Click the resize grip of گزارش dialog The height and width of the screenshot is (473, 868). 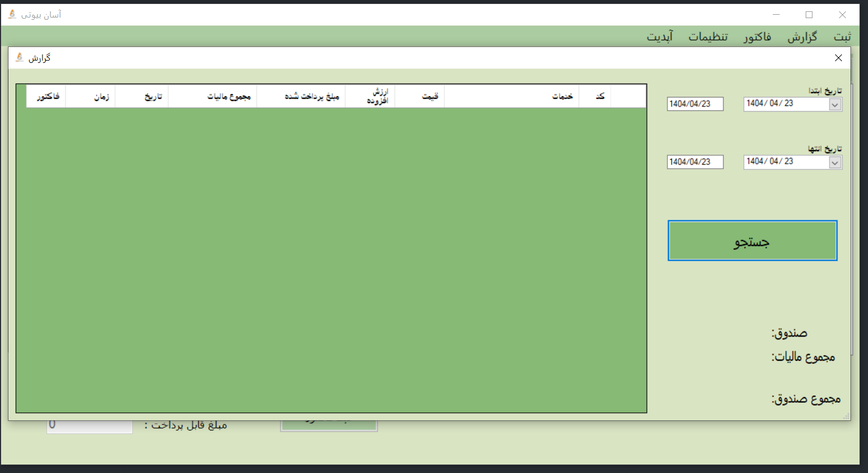(846, 416)
